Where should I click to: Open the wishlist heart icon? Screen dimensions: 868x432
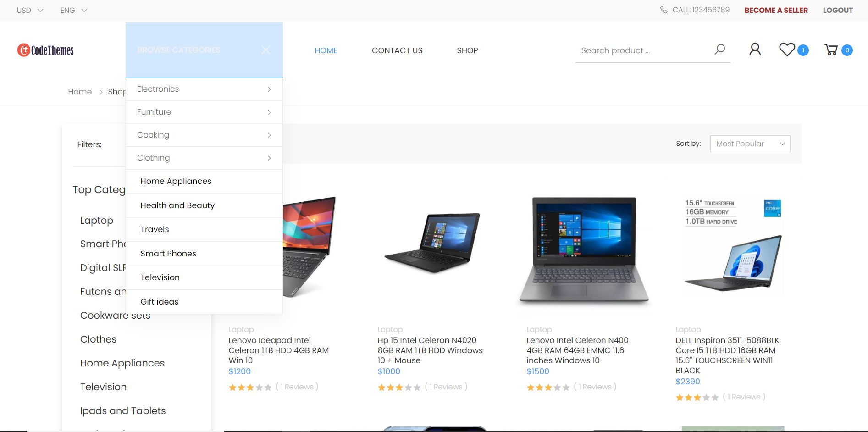point(787,50)
